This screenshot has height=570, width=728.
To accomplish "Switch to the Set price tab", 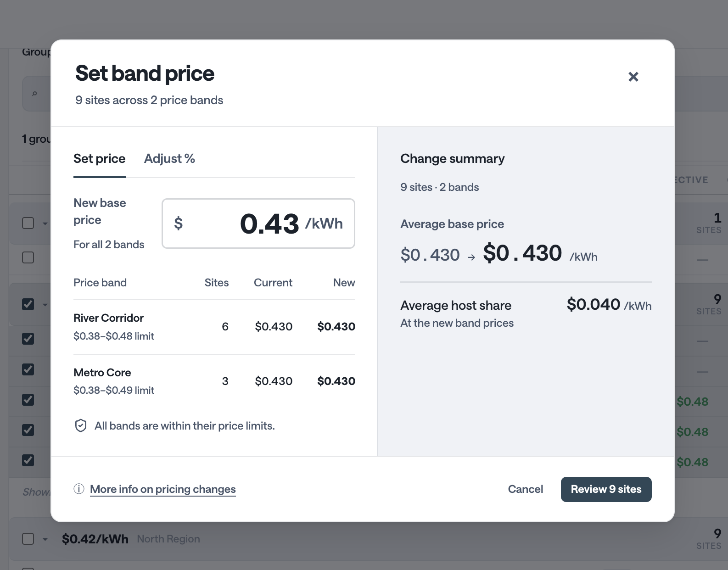I will point(100,159).
